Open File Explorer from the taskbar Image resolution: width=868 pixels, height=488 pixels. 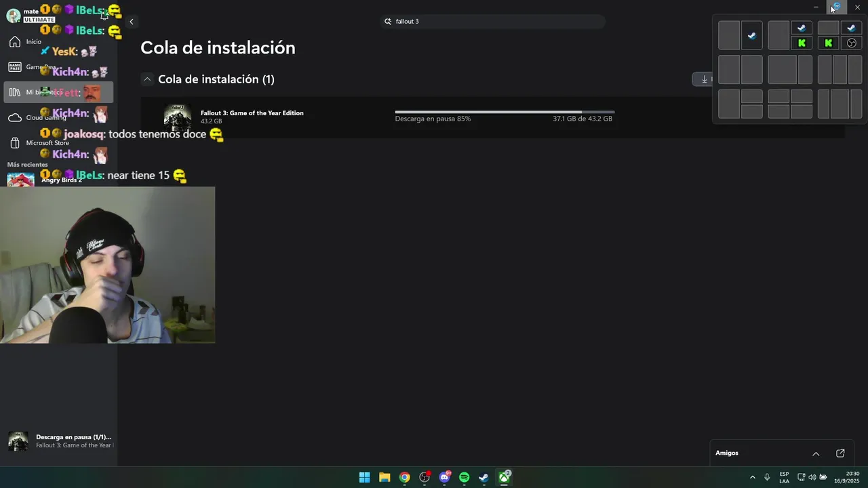pos(384,477)
